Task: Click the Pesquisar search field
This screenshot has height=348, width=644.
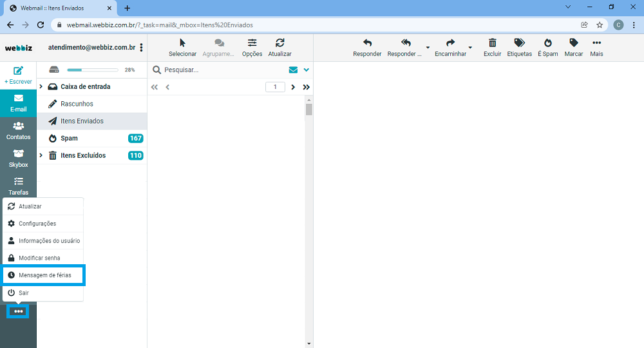Action: (x=219, y=70)
